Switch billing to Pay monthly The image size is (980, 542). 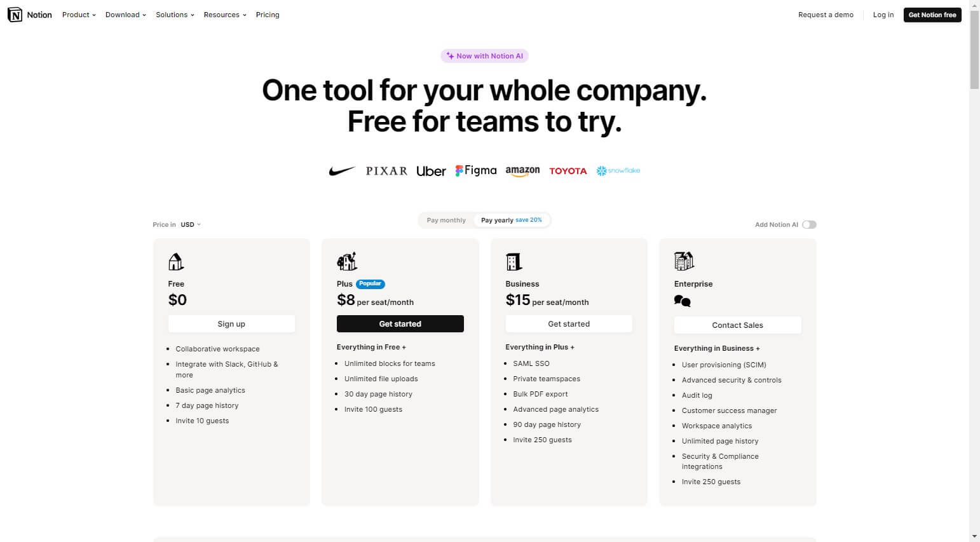click(x=446, y=220)
